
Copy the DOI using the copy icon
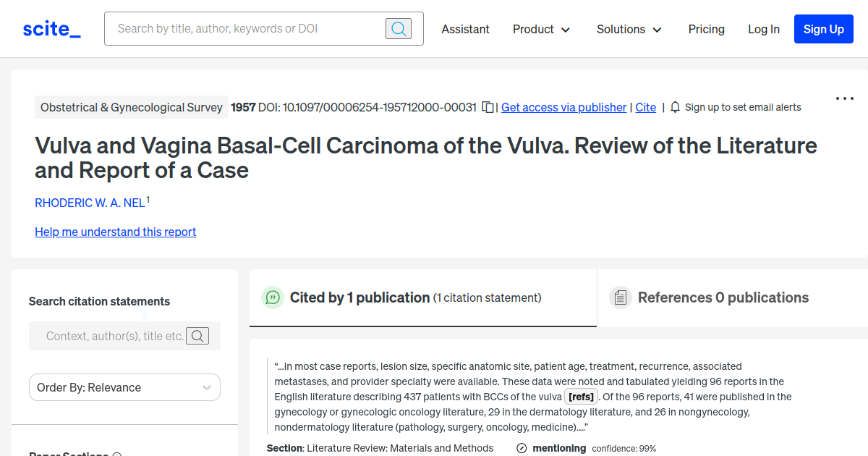point(489,106)
